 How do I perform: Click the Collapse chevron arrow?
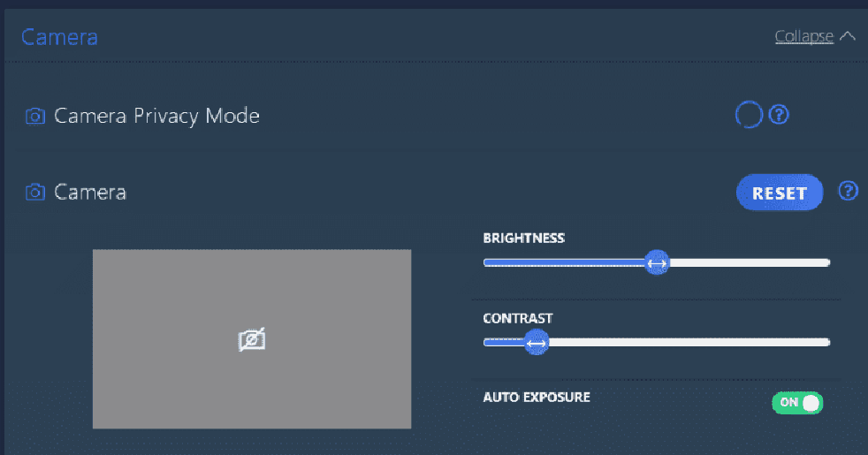coord(848,36)
